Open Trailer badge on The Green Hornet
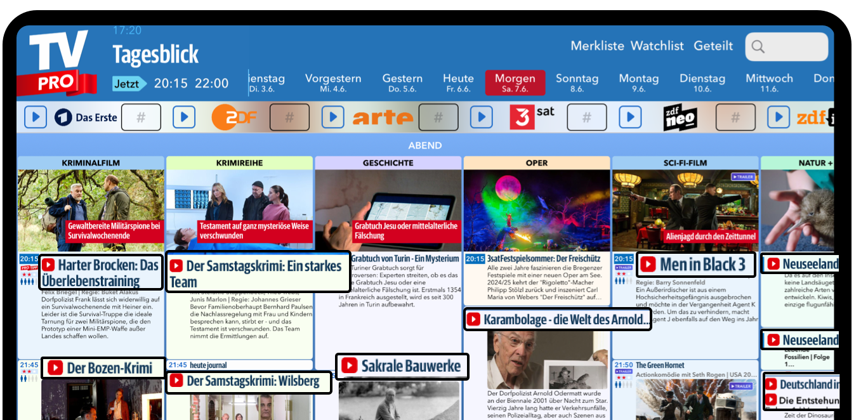The image size is (868, 420). click(741, 386)
